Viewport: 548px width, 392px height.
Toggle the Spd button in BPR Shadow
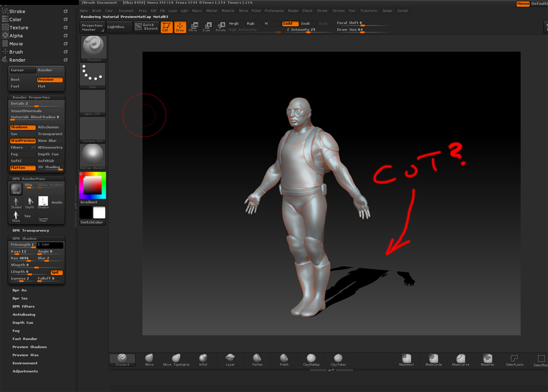[x=56, y=272]
